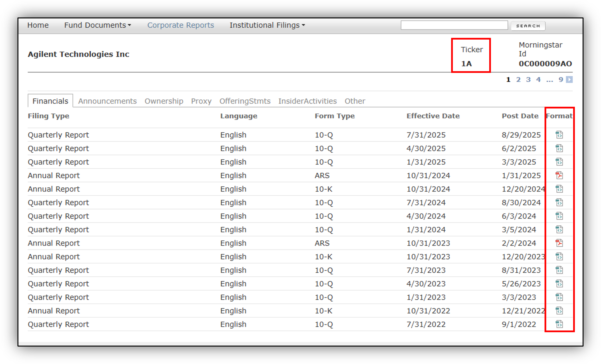Screen dimensions: 601x364
Task: Go to the Home menu item
Action: (38, 25)
